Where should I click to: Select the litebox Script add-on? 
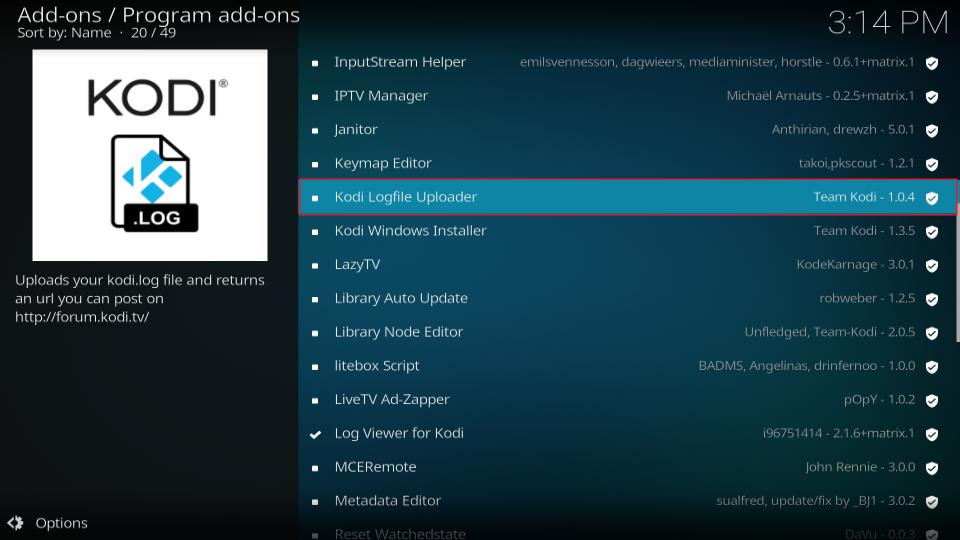click(628, 366)
